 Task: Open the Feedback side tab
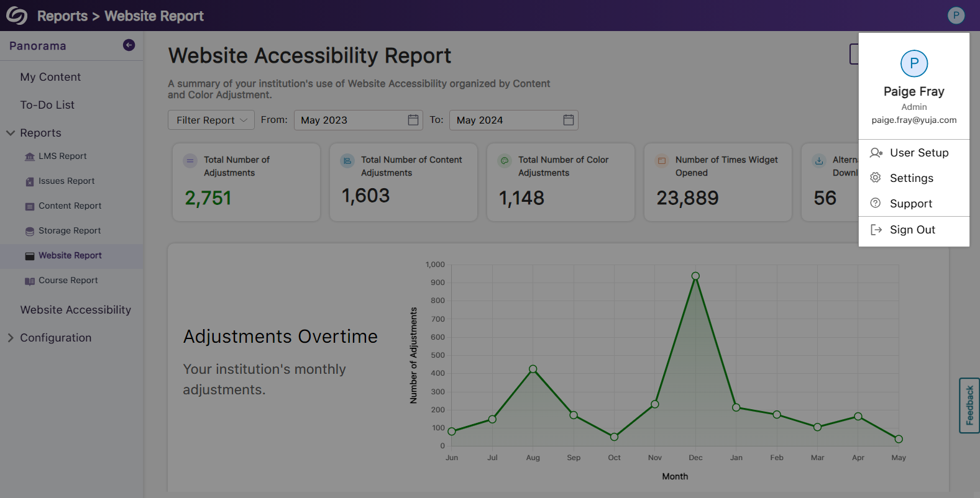click(x=969, y=405)
